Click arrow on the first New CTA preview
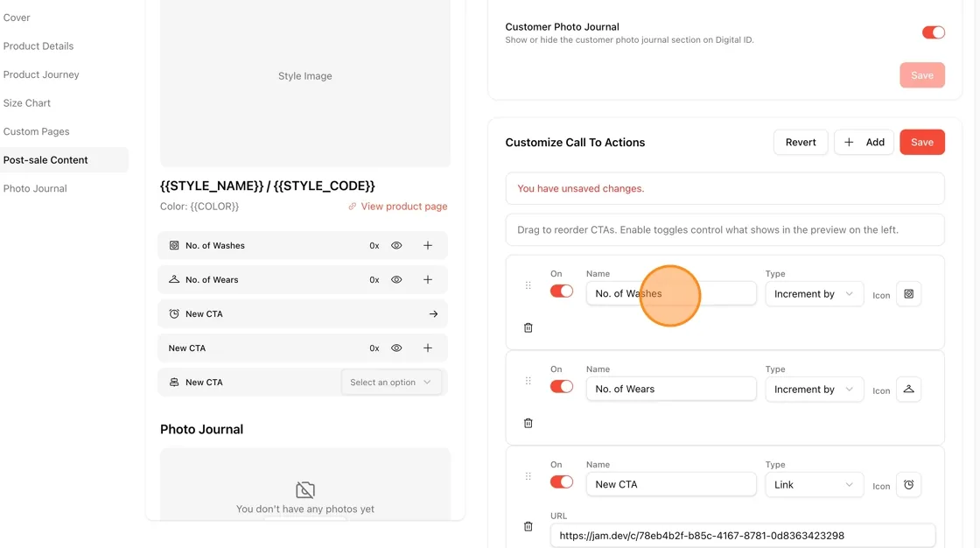The width and height of the screenshot is (980, 548). pos(433,314)
